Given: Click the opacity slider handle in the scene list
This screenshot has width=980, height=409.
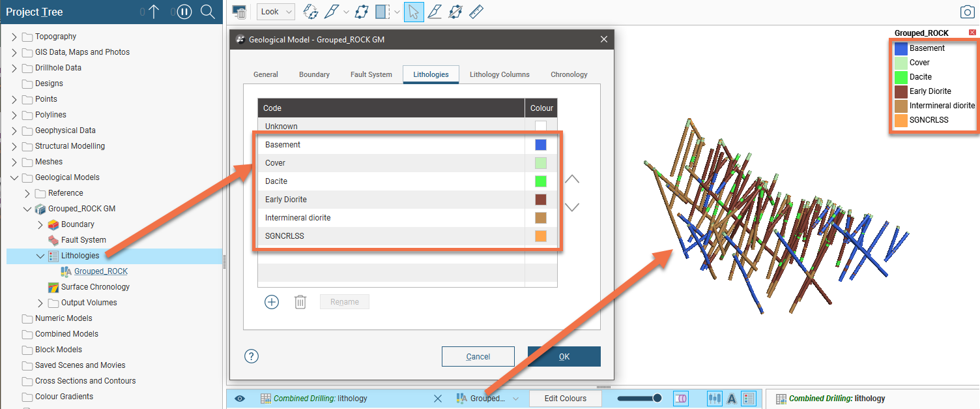Looking at the screenshot, I should coord(657,399).
